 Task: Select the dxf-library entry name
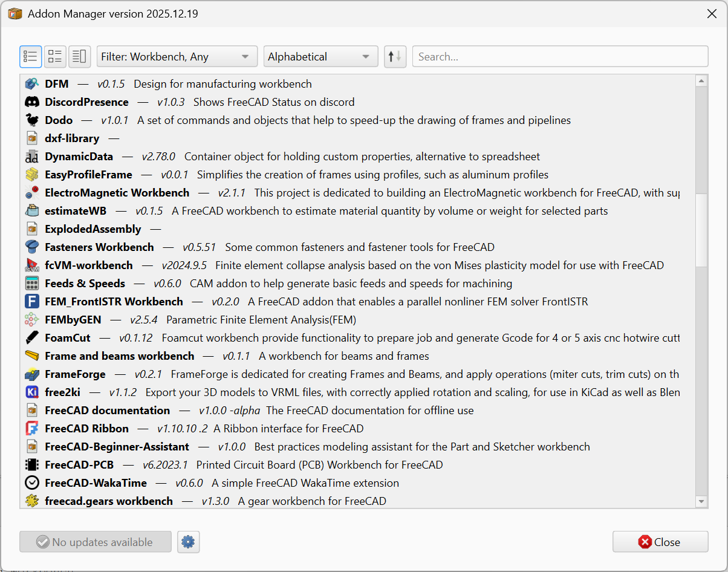coord(72,138)
